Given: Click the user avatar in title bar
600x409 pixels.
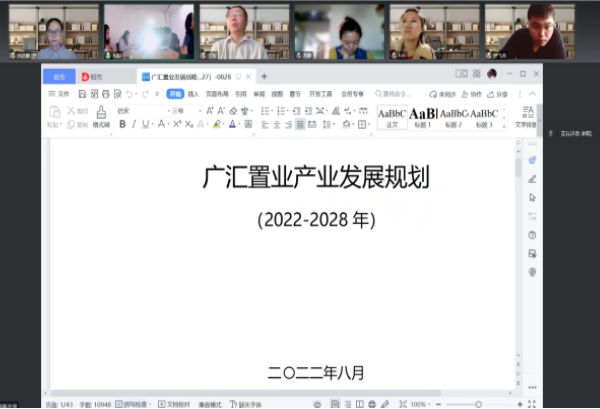Looking at the screenshot, I should tap(492, 74).
